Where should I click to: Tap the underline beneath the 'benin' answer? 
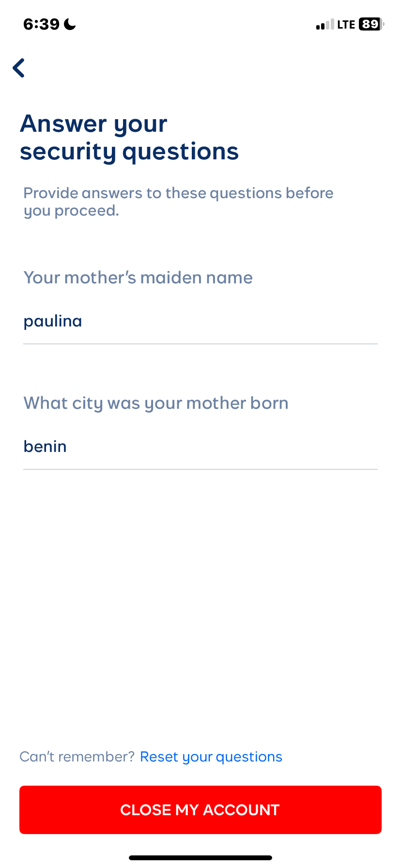200,469
